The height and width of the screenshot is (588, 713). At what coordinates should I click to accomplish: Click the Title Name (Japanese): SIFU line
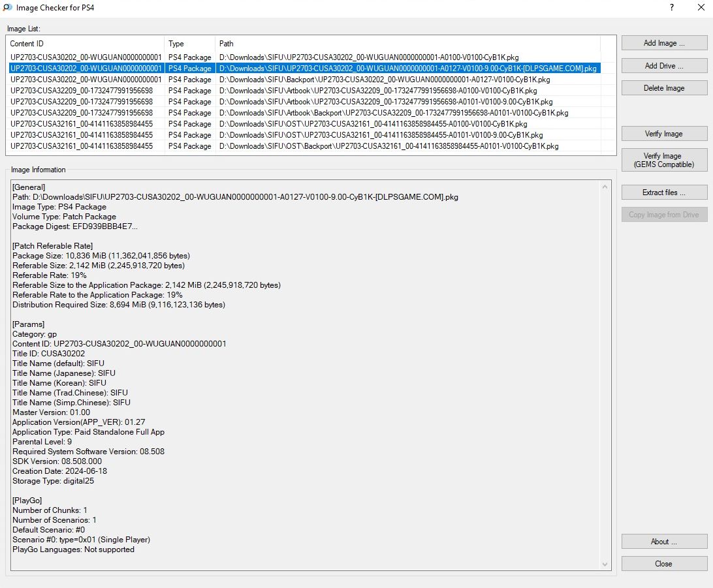click(64, 373)
